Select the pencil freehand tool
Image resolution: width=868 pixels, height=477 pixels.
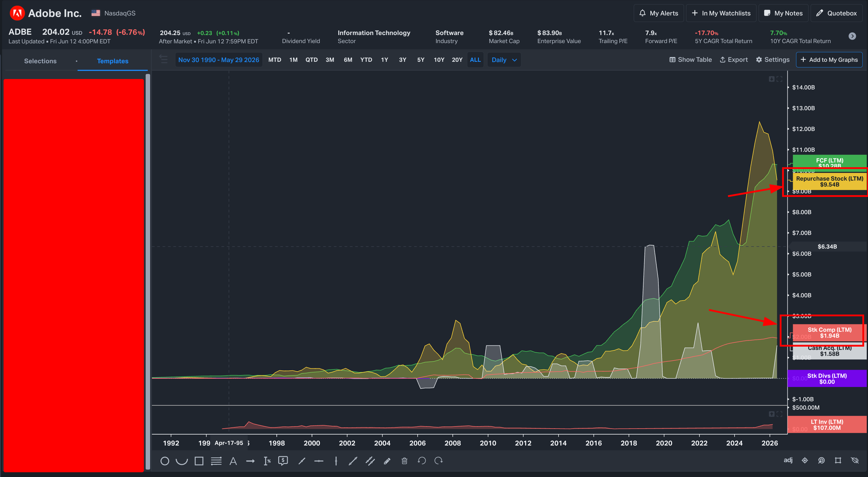387,461
